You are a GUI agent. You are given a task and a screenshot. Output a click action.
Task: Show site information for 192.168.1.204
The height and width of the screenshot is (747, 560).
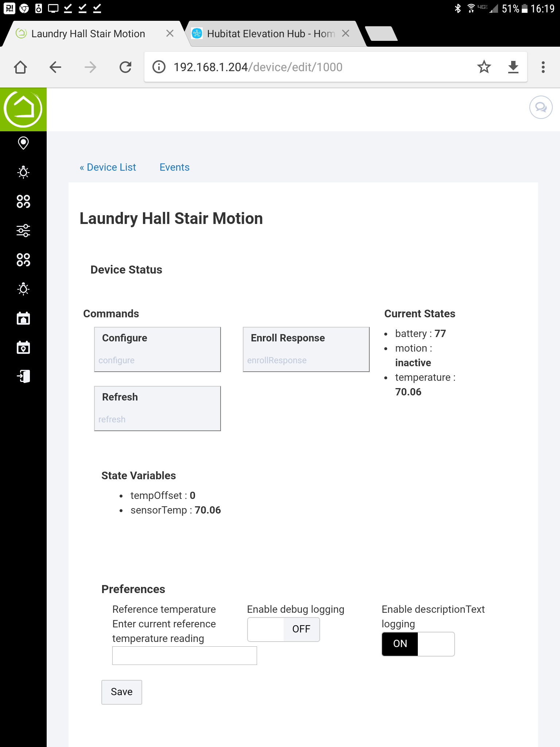159,67
